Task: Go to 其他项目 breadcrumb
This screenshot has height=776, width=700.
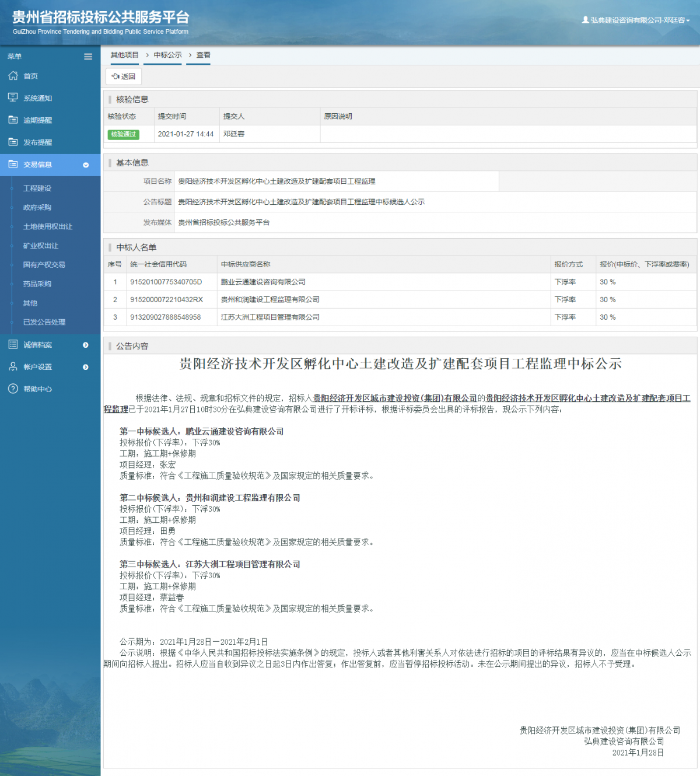Action: click(125, 55)
